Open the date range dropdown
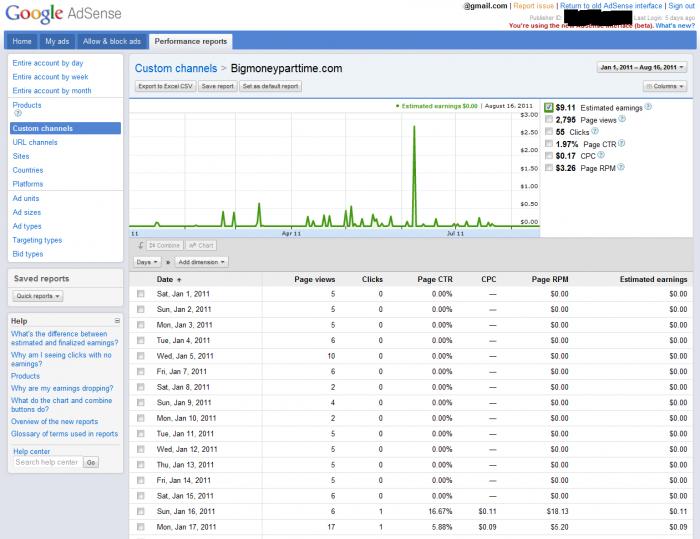 pyautogui.click(x=642, y=68)
